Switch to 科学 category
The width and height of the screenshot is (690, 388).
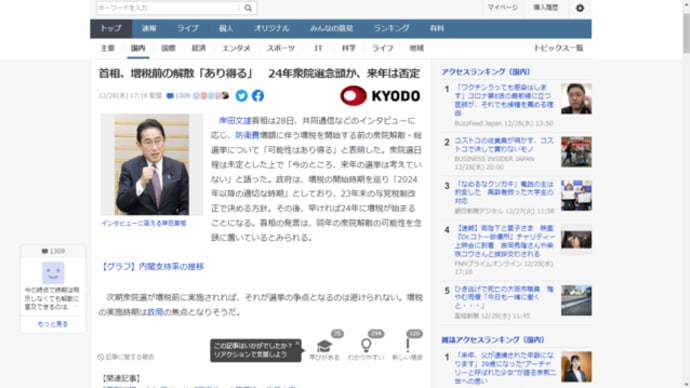tap(349, 48)
